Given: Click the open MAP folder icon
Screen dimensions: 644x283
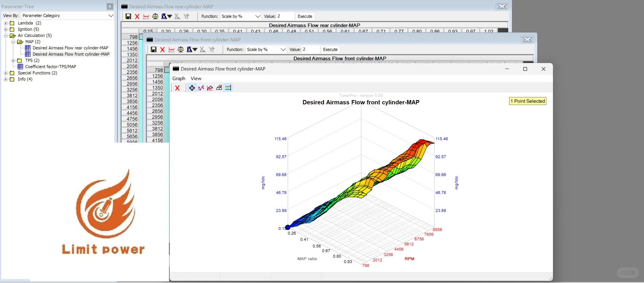Looking at the screenshot, I should tap(20, 42).
